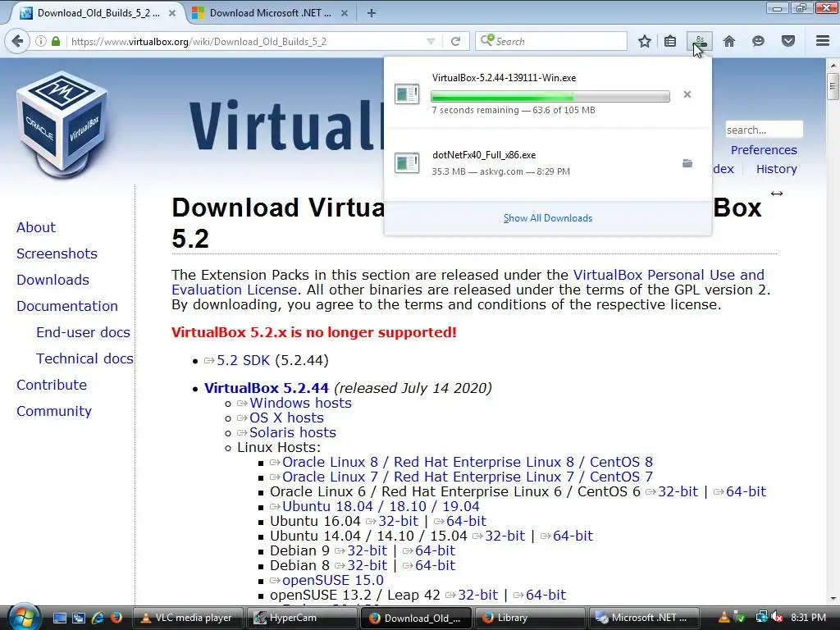Click the downloads toolbar button
The width and height of the screenshot is (840, 630).
click(x=700, y=41)
